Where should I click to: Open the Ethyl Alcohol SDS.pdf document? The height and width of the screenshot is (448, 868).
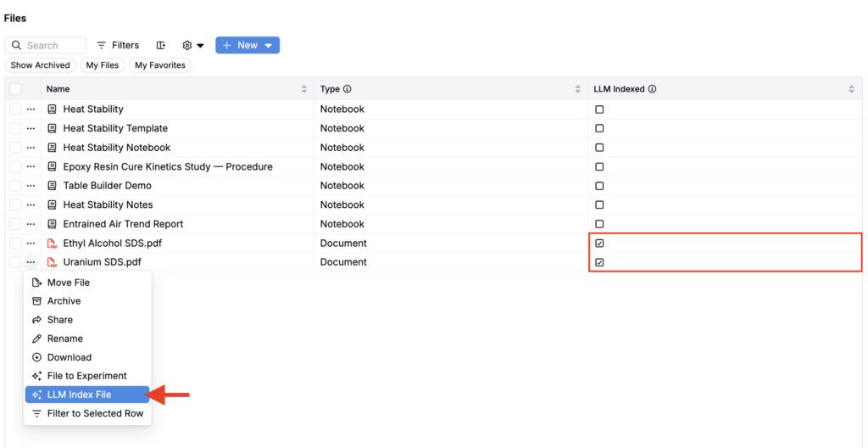pos(113,243)
